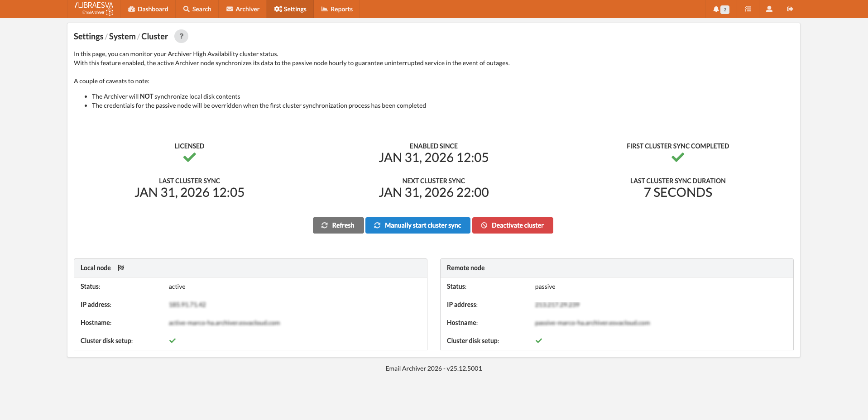
Task: Click the check under FIRST CLUSTER SYNC COMPLETED
Action: [678, 157]
